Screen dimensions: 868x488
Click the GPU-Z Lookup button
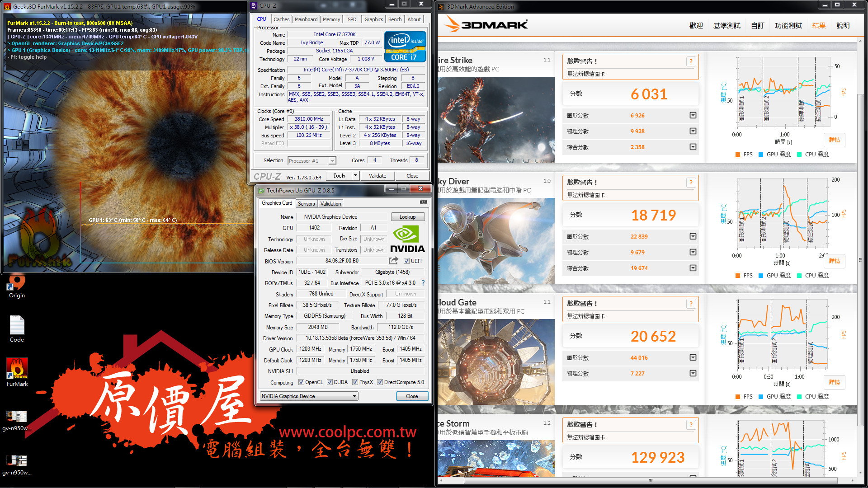coord(407,217)
